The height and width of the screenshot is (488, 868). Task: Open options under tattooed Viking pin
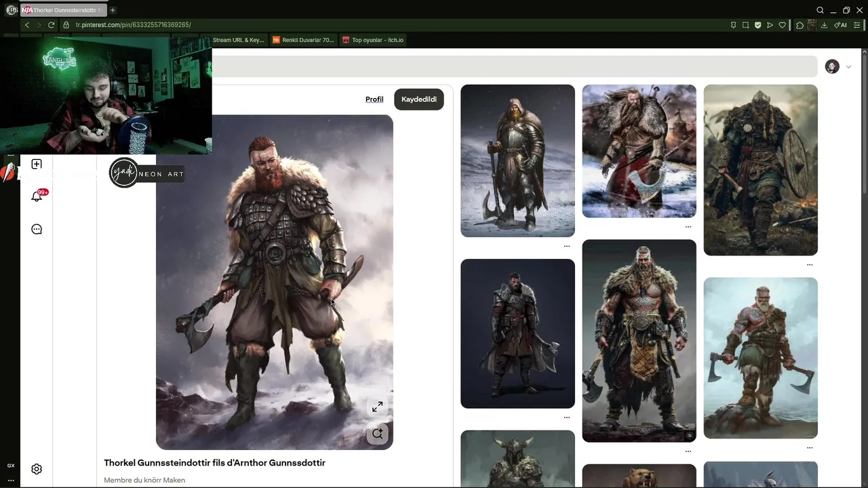click(x=688, y=451)
